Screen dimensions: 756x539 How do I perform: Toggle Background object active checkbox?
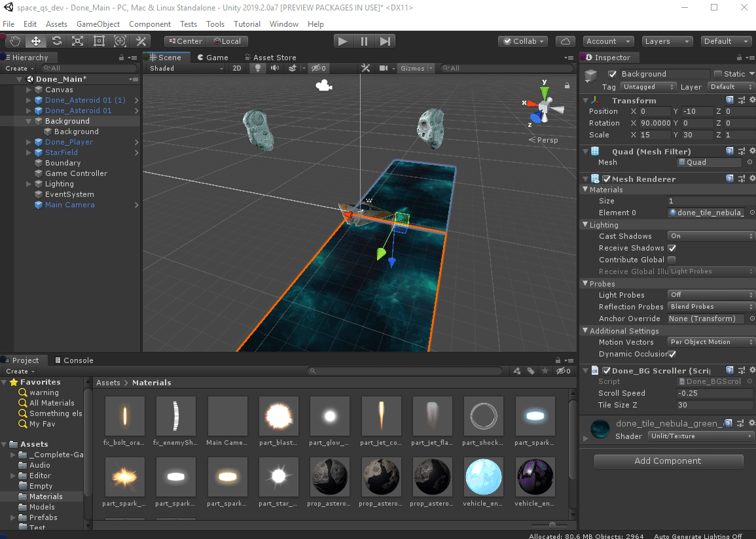click(x=612, y=74)
